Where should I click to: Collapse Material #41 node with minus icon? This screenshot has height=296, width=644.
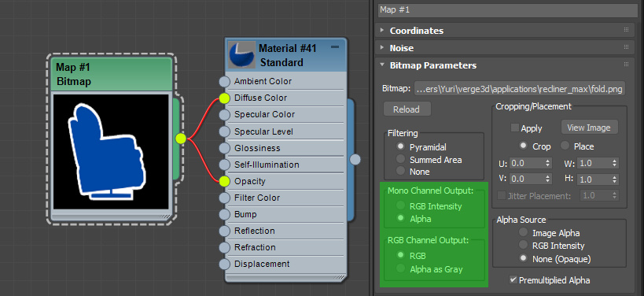[x=335, y=48]
